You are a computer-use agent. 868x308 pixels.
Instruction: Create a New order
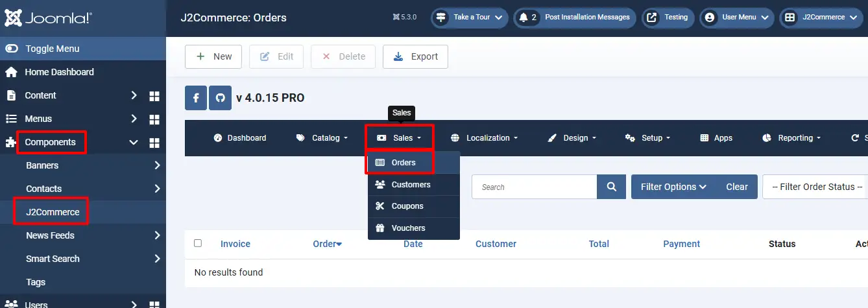click(x=213, y=56)
